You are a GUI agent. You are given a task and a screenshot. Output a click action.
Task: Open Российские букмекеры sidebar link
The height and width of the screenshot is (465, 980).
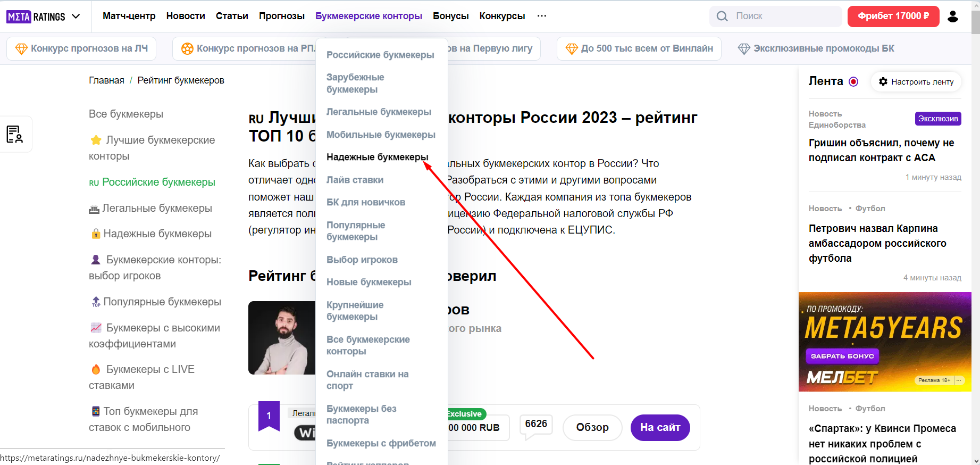tap(152, 182)
